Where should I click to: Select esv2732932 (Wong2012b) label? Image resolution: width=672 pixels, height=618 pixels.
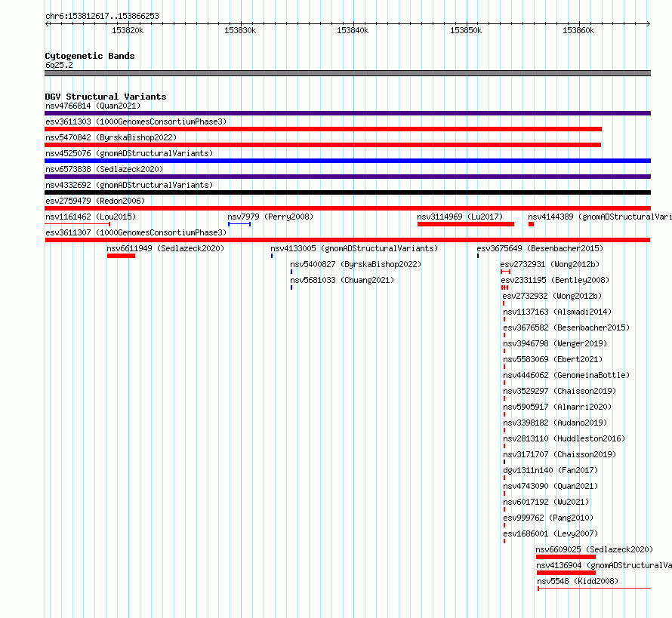(552, 296)
